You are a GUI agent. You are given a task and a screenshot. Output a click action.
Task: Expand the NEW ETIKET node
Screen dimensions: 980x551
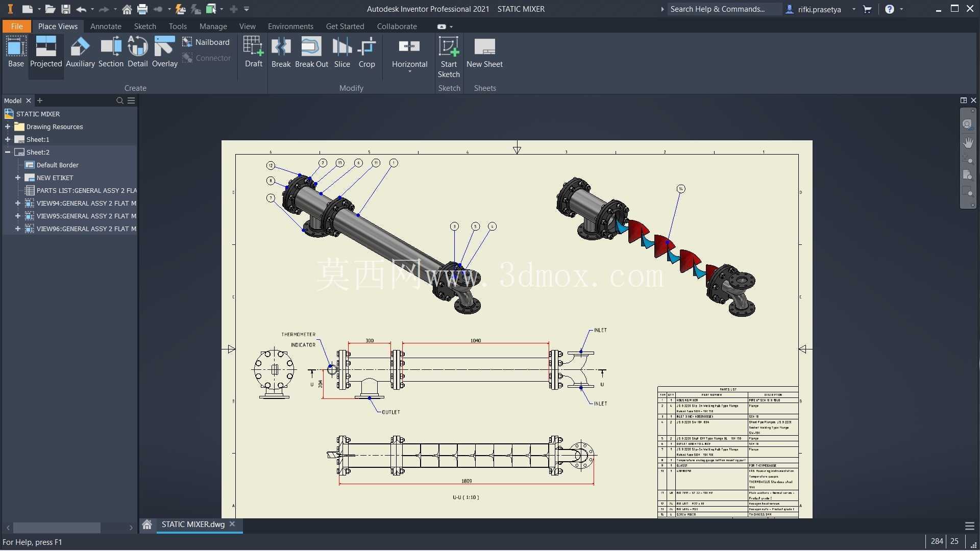click(x=18, y=178)
